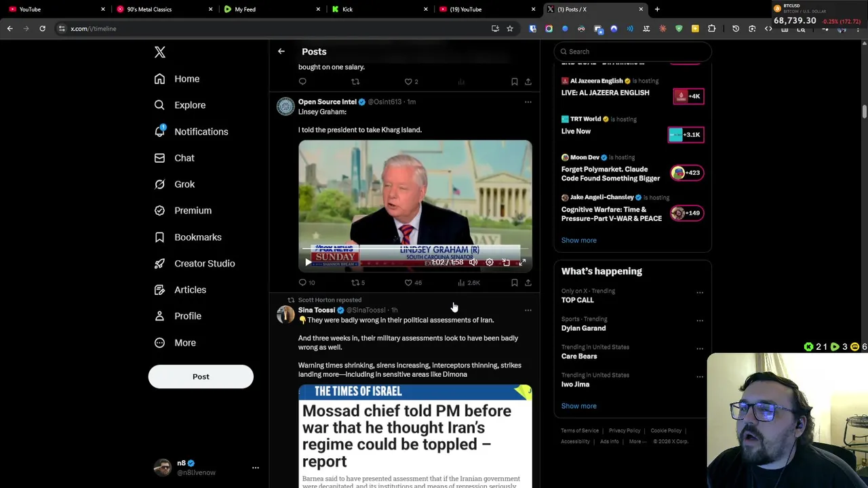The image size is (868, 488).
Task: Open Explore from the sidebar
Action: (180, 105)
